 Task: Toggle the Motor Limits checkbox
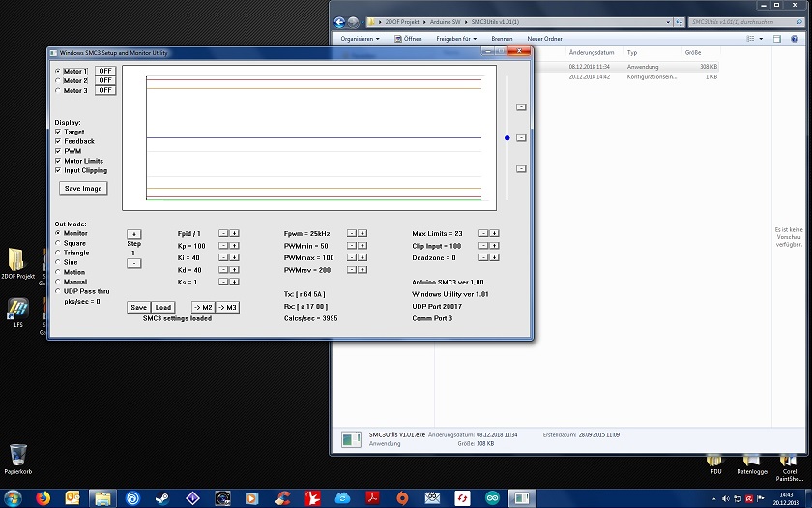(x=58, y=161)
